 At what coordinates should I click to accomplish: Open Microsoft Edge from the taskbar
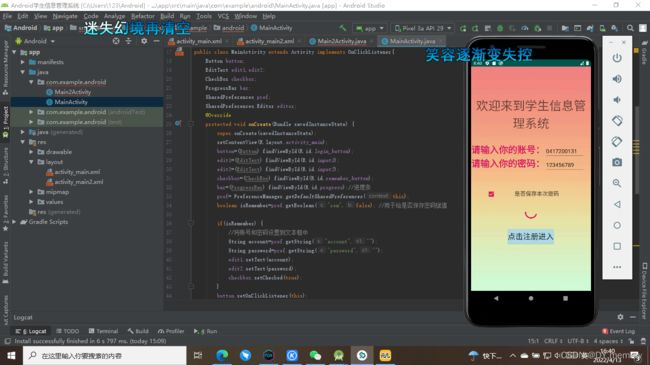pyautogui.click(x=222, y=355)
